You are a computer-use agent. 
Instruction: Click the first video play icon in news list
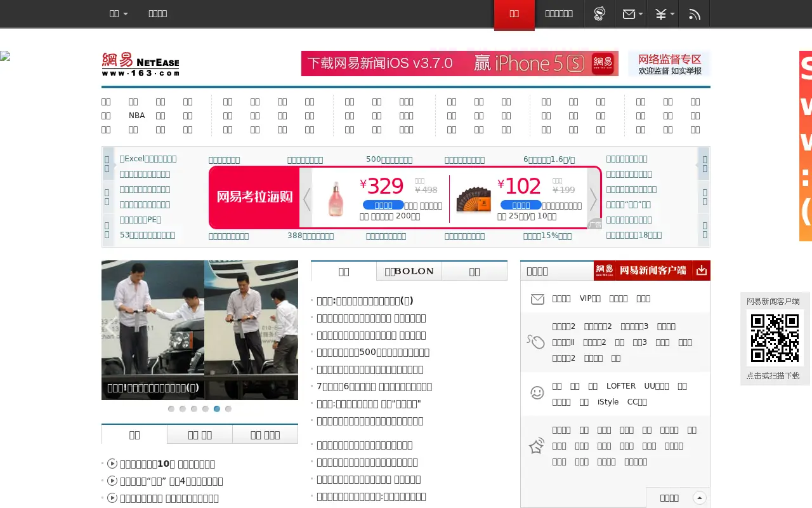[x=112, y=464]
